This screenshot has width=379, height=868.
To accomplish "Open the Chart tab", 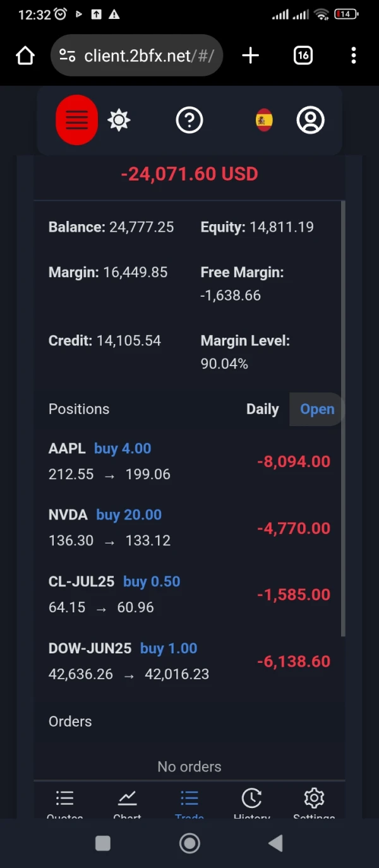I will click(x=127, y=803).
